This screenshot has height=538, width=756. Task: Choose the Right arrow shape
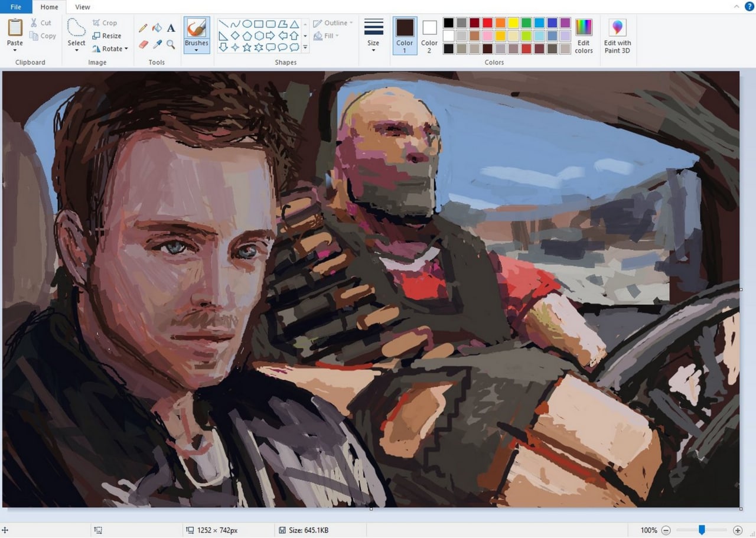tap(271, 36)
